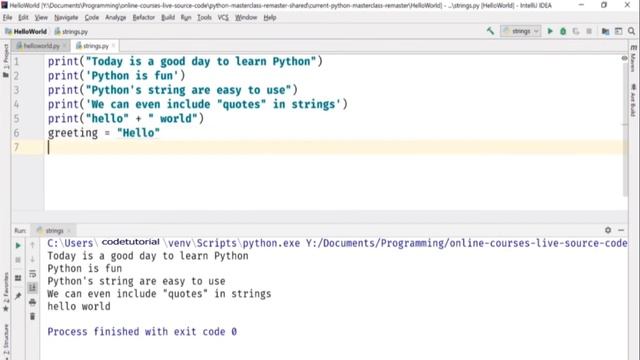Click the line 1 number in the editor gutter
Screen dimensions: 640x360
(x=17, y=62)
